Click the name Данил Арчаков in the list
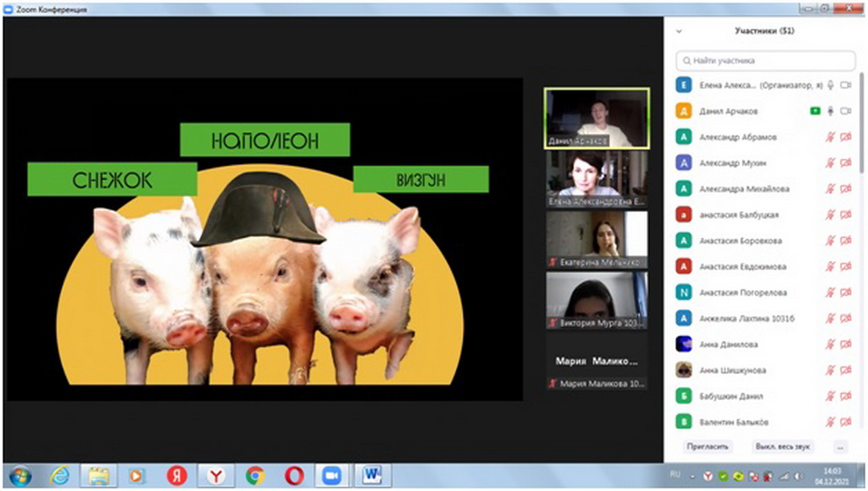Screen dimensions: 868x491 728,111
